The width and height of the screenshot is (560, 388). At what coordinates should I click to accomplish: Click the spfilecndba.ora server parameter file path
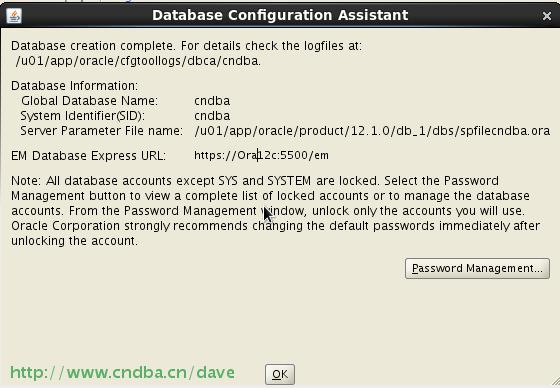[372, 131]
